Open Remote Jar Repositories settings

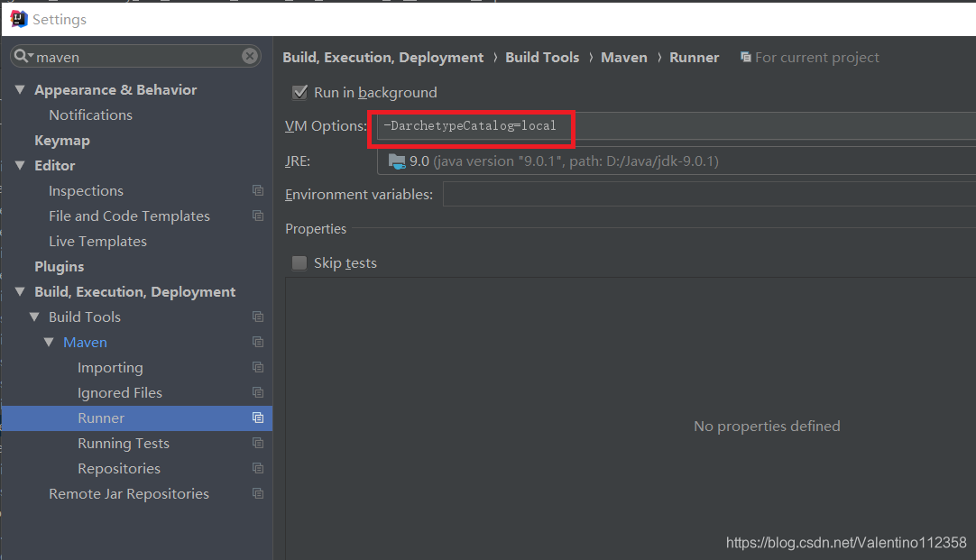click(x=129, y=493)
